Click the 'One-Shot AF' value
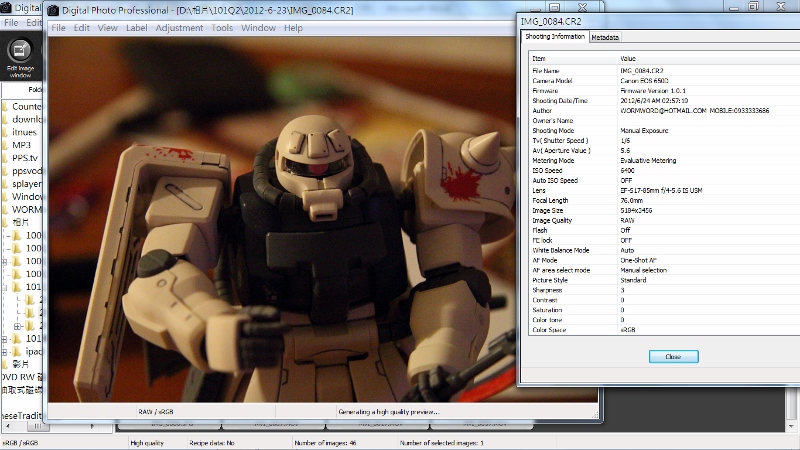The width and height of the screenshot is (800, 450). (638, 260)
